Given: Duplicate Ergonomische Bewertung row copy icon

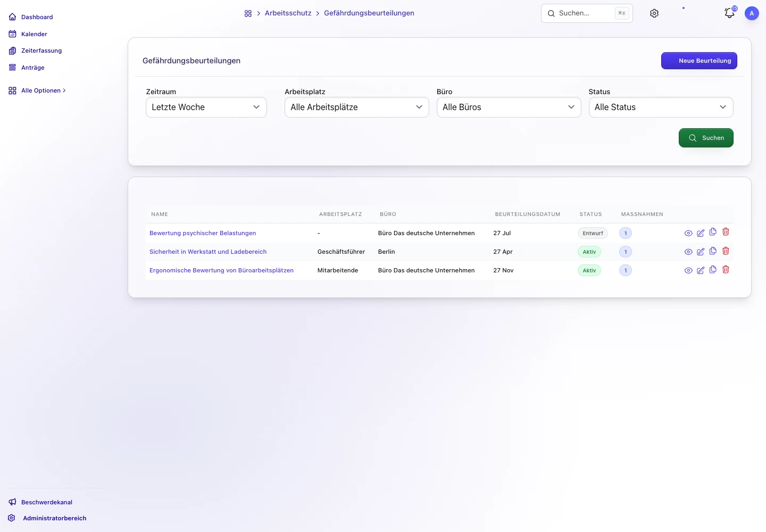Looking at the screenshot, I should (713, 269).
